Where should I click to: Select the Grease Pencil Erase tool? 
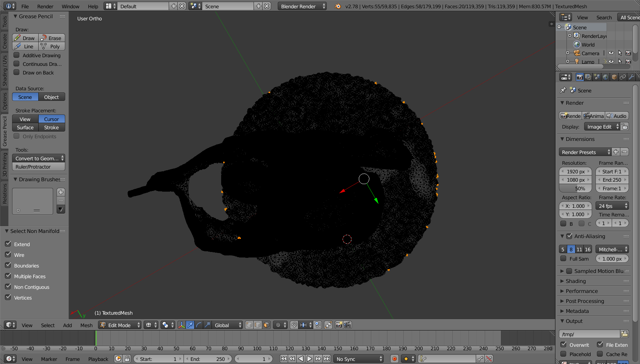click(52, 38)
